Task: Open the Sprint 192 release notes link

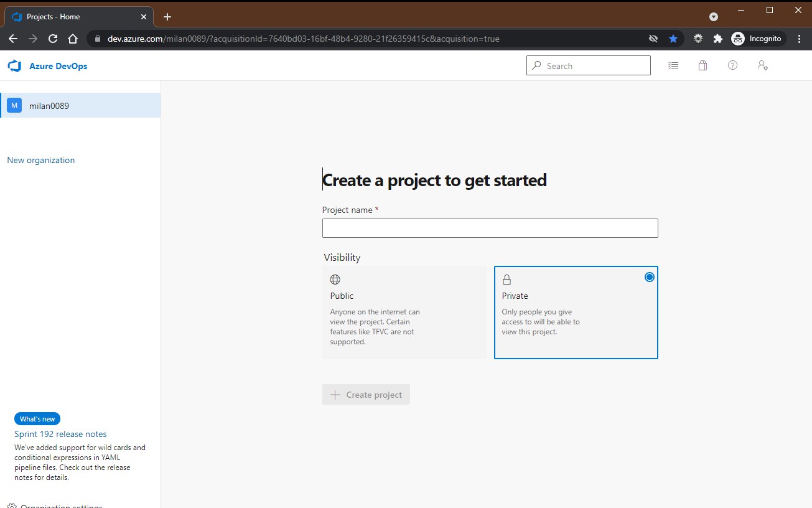Action: coord(60,434)
